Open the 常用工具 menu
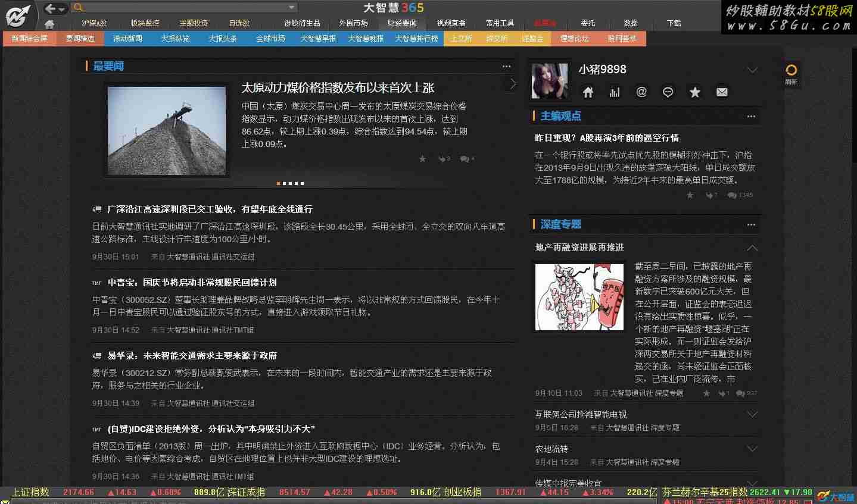 (x=500, y=23)
